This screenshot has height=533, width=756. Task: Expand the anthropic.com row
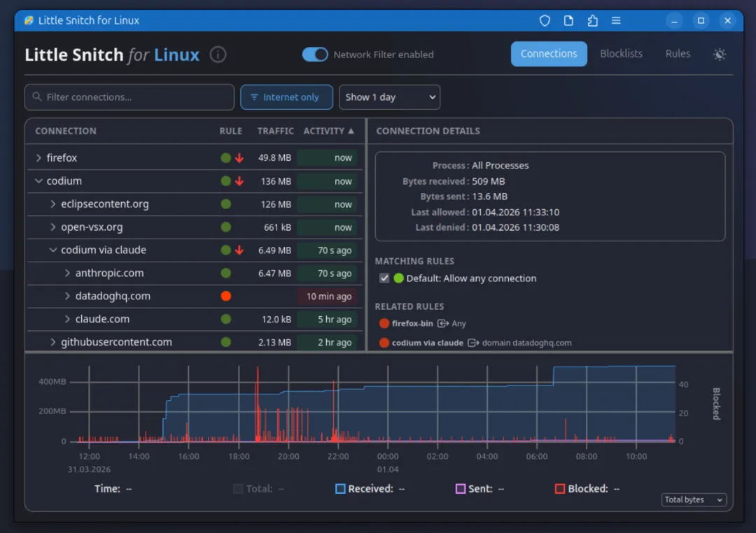coord(67,273)
